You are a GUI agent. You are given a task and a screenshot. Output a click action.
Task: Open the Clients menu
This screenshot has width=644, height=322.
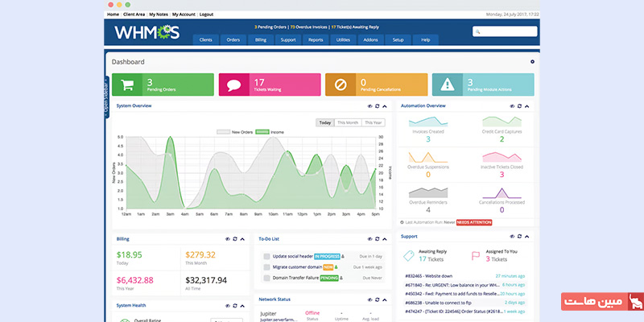[x=206, y=39]
